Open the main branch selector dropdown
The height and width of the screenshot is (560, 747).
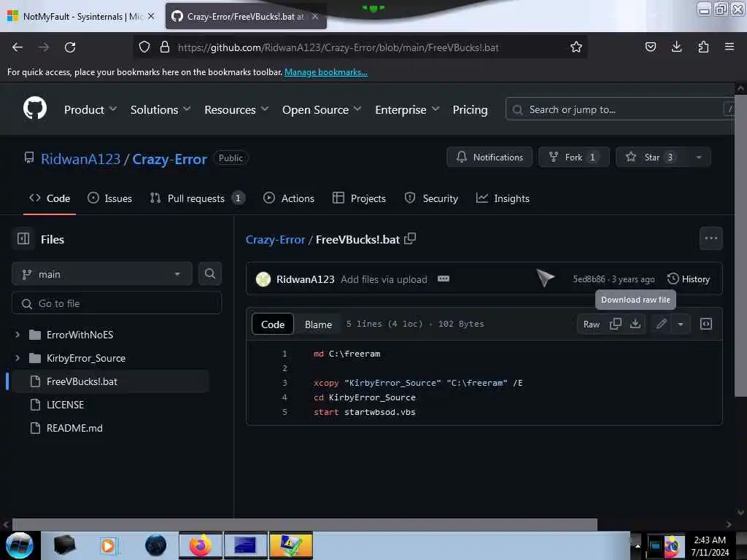tap(102, 274)
